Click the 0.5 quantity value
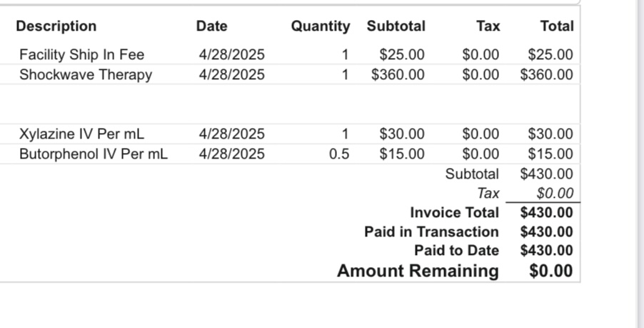Image resolution: width=644 pixels, height=328 pixels. tap(339, 154)
